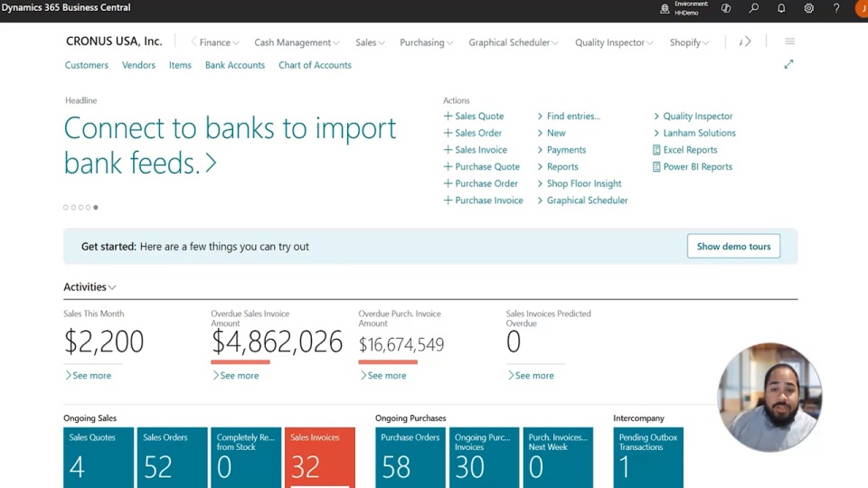Expand the Finance menu
Screen dimensions: 868x488
[x=219, y=42]
